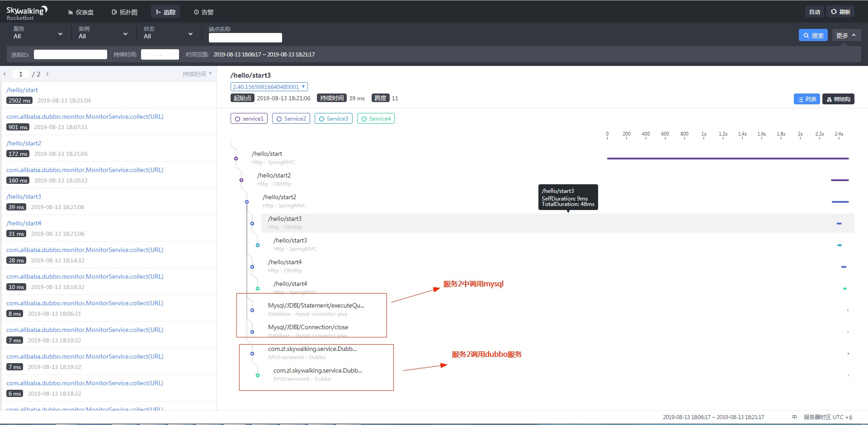The height and width of the screenshot is (425, 868).
Task: Click the 持续时间 duration range field
Action: click(160, 55)
